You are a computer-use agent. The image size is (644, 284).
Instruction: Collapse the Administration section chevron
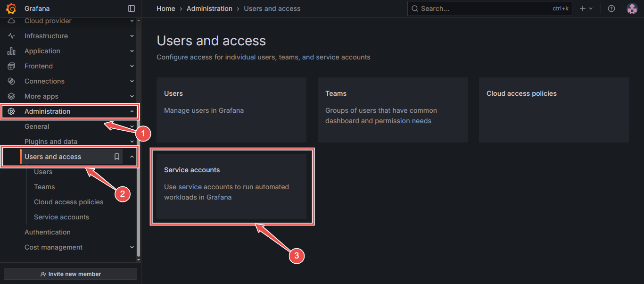pyautogui.click(x=132, y=111)
